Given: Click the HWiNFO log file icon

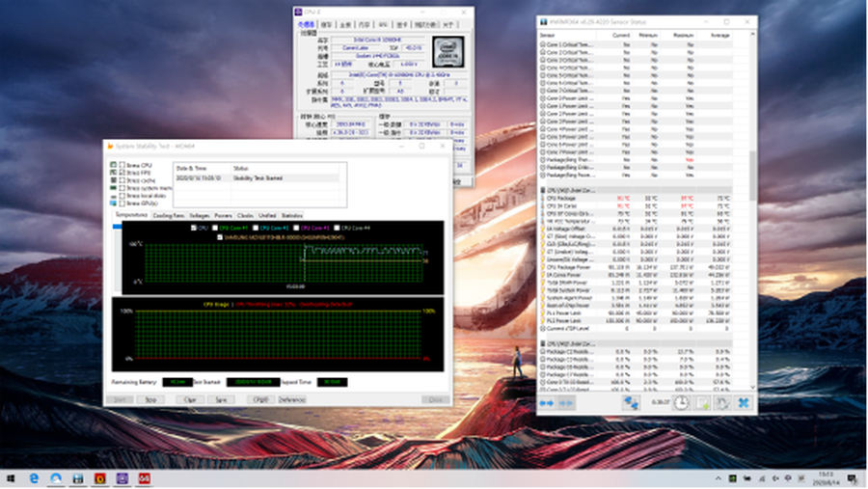Looking at the screenshot, I should coord(701,402).
